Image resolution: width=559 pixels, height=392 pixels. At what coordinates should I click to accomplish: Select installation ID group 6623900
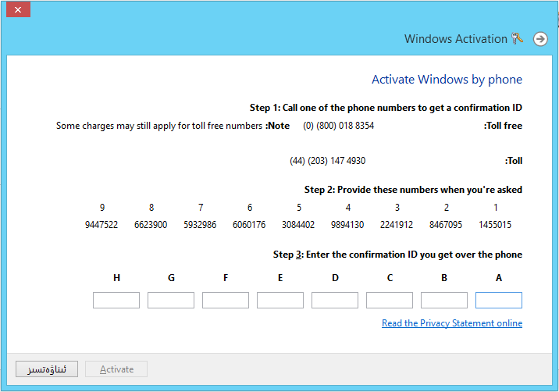click(x=151, y=225)
